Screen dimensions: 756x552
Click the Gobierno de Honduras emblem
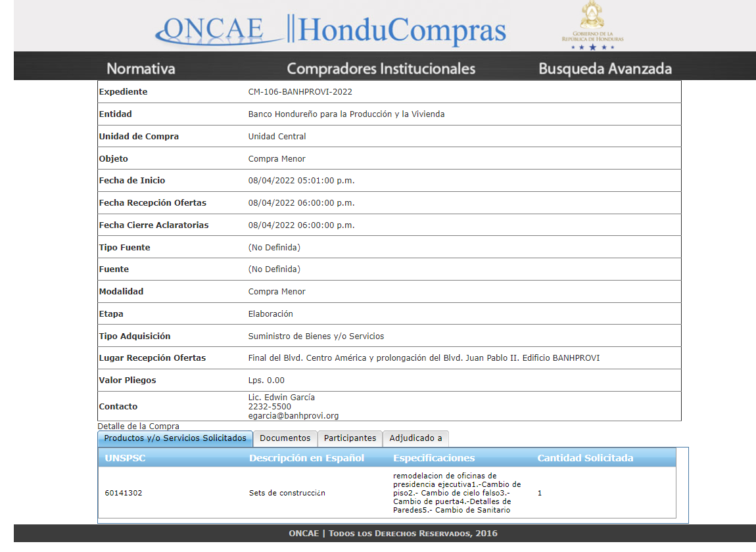click(x=592, y=26)
